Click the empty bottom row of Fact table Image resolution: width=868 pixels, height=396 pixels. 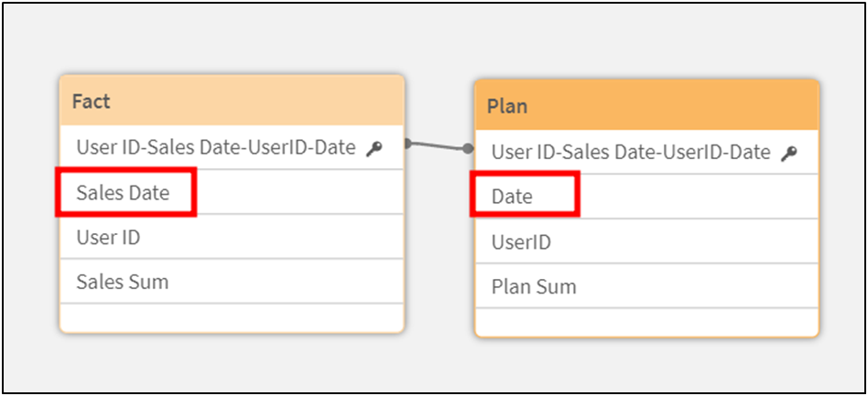coord(232,316)
